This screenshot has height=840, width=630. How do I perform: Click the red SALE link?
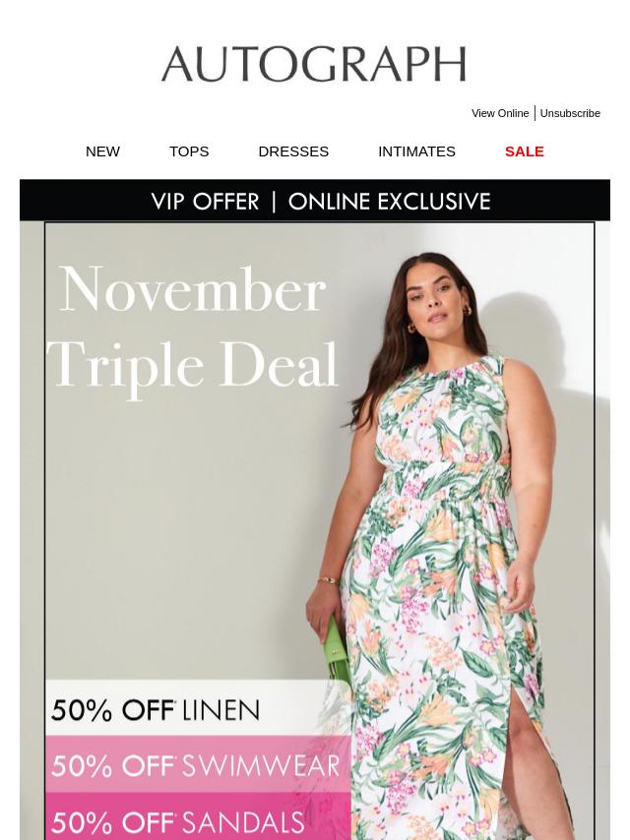525,151
